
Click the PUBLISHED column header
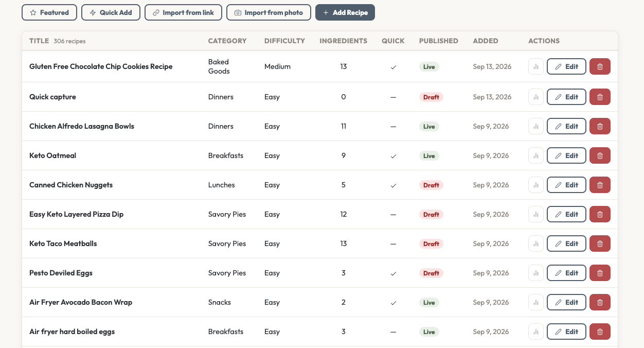pyautogui.click(x=439, y=41)
